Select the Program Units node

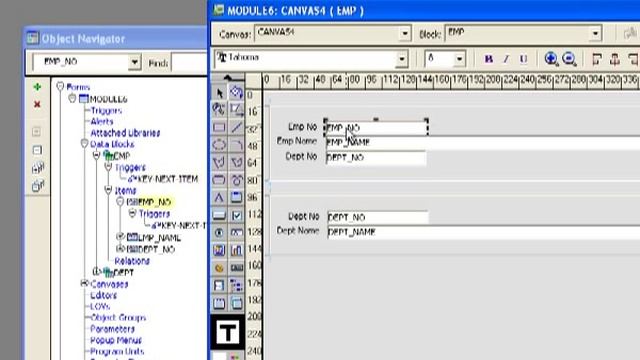117,351
